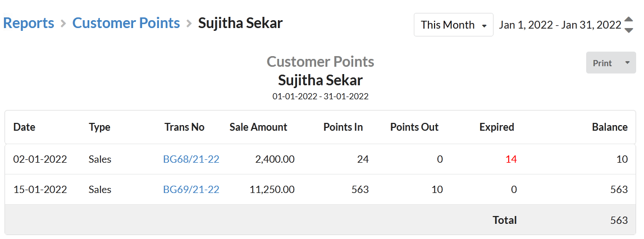The image size is (644, 239).
Task: Select the Points In column header
Action: click(x=343, y=127)
